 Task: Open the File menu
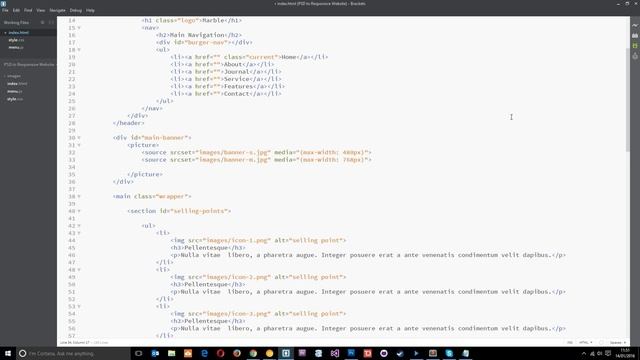point(5,10)
